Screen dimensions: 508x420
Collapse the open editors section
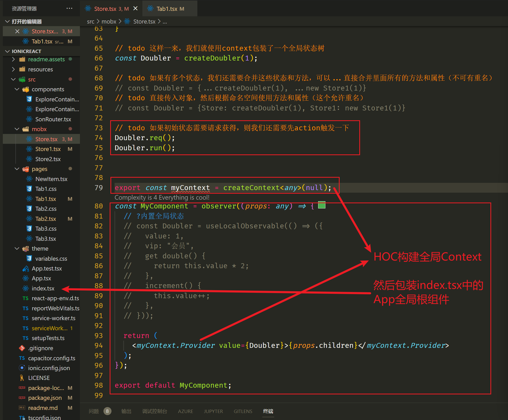pyautogui.click(x=8, y=21)
